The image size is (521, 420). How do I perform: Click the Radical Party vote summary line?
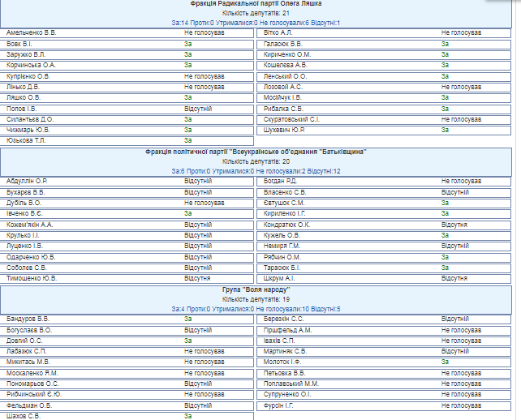[256, 23]
